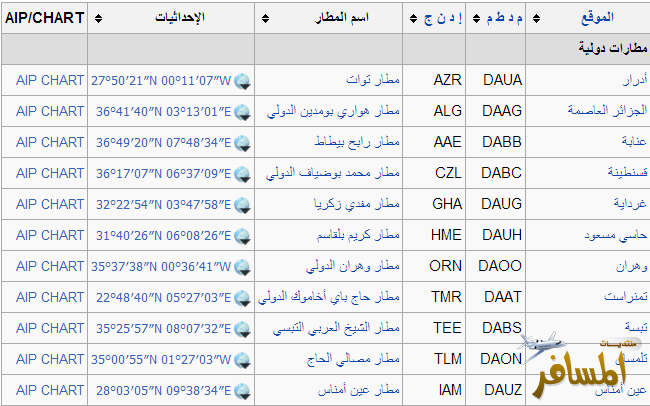Open مطار محمد بوضياف الدولي link
Screen dimensions: 650x406
[x=332, y=173]
